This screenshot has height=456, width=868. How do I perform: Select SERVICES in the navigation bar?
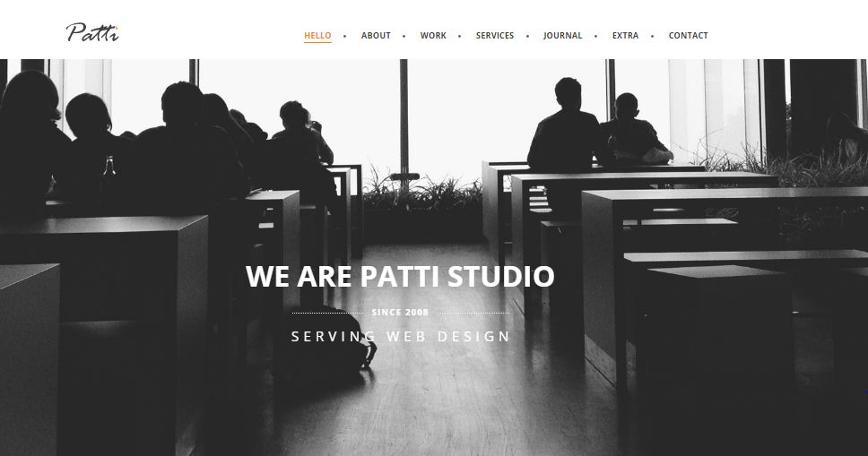click(x=495, y=36)
